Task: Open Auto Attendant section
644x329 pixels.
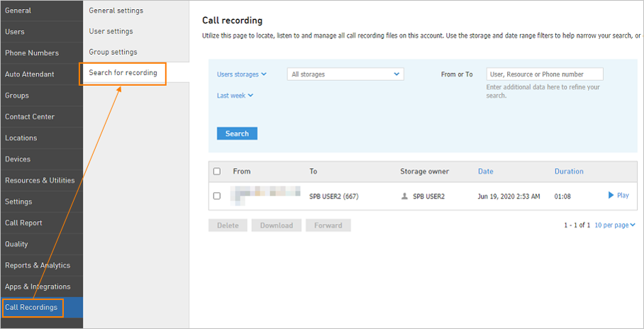Action: point(41,74)
